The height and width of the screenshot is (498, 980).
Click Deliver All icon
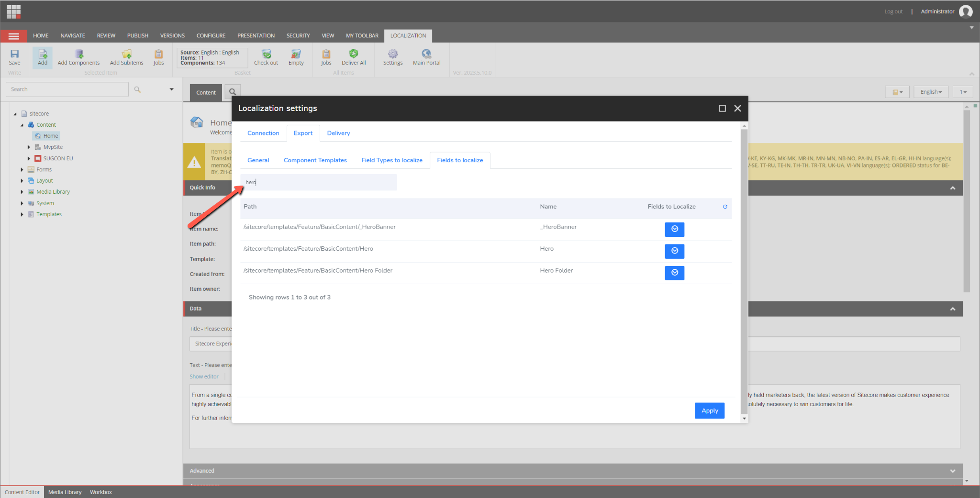coord(354,57)
